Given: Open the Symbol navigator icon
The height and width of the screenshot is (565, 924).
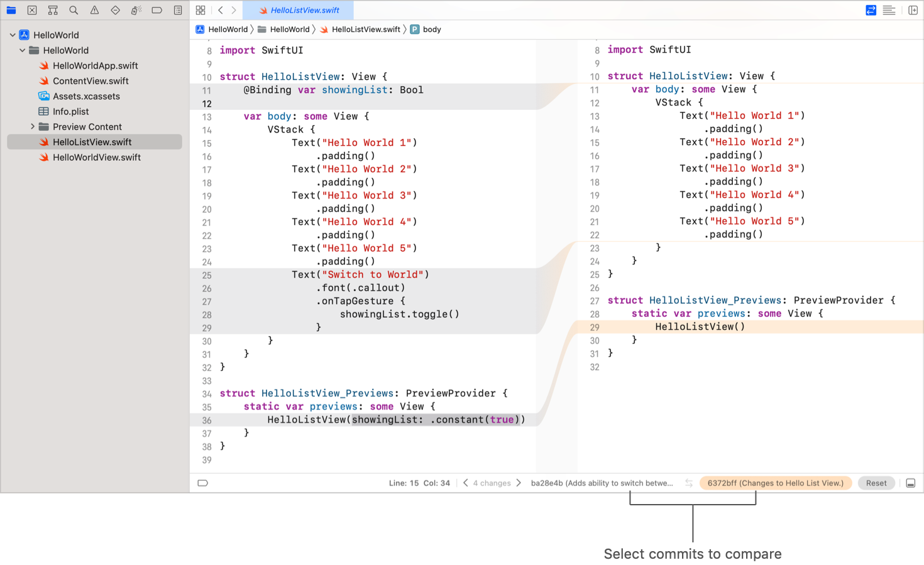Looking at the screenshot, I should point(53,10).
